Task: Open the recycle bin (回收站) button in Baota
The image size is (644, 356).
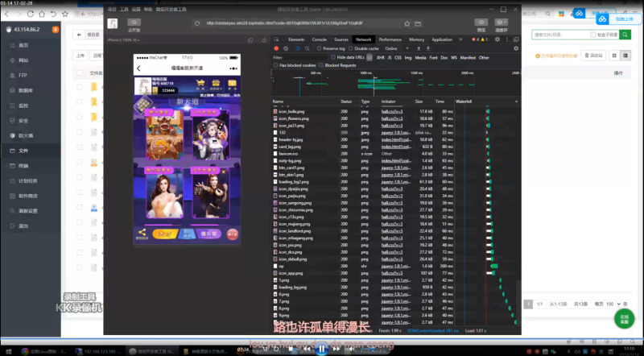Action: [x=593, y=56]
